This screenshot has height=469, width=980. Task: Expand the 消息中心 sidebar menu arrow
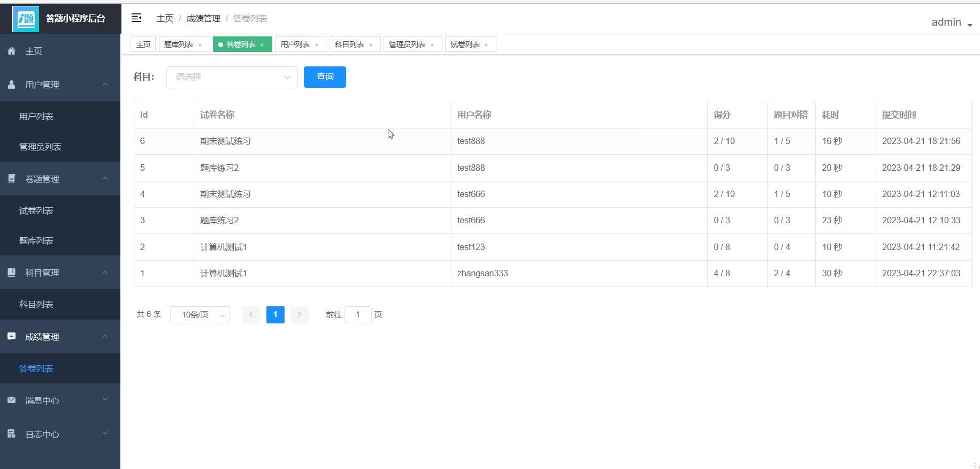[x=105, y=399]
